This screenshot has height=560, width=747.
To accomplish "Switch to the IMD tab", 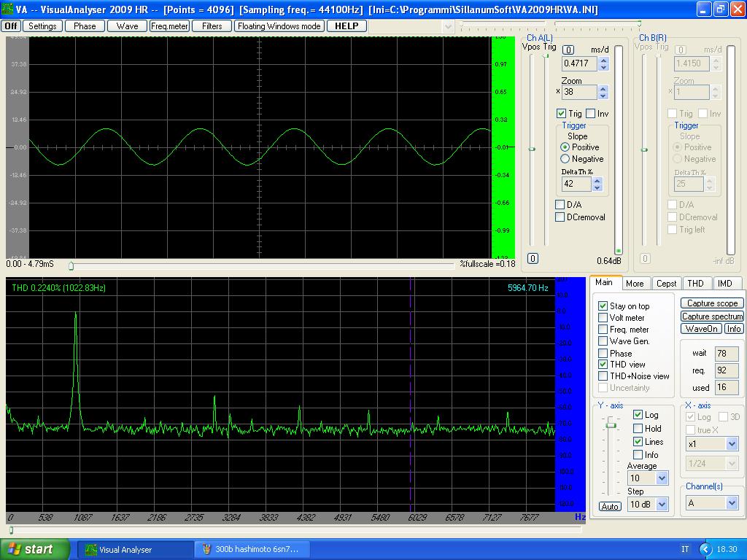I will [x=725, y=284].
